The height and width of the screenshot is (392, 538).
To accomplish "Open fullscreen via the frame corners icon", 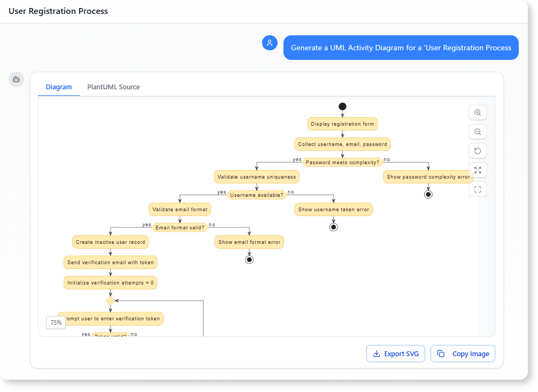I will [478, 189].
